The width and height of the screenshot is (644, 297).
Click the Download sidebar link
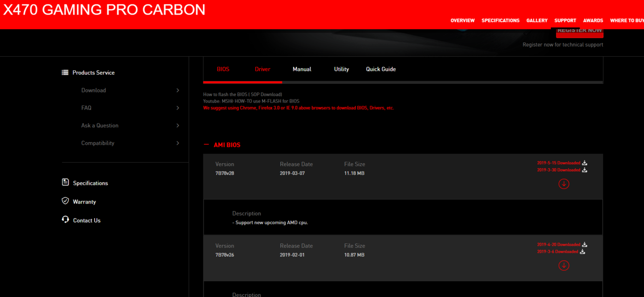tap(94, 90)
